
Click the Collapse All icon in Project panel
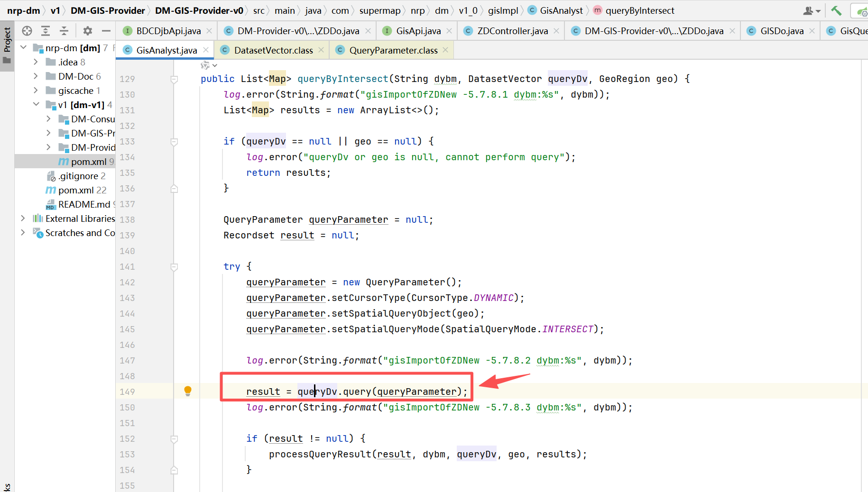tap(64, 31)
